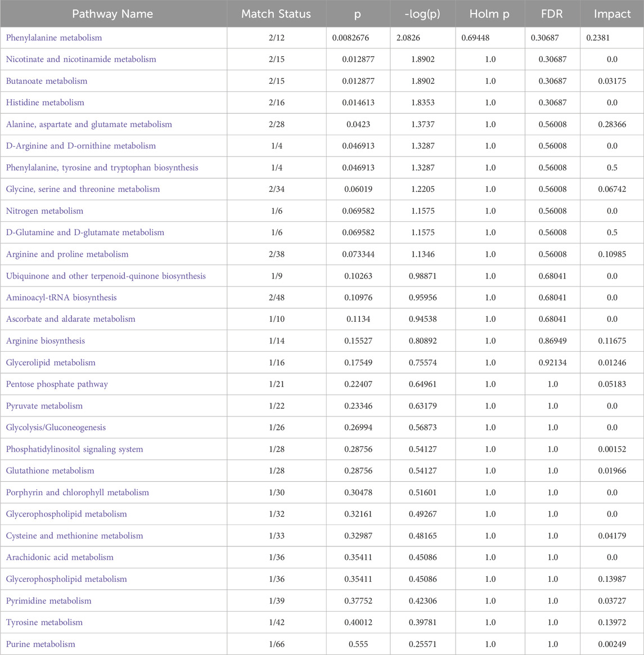Open Arachidonic acid metabolism pathway
644x655 pixels.
60,557
